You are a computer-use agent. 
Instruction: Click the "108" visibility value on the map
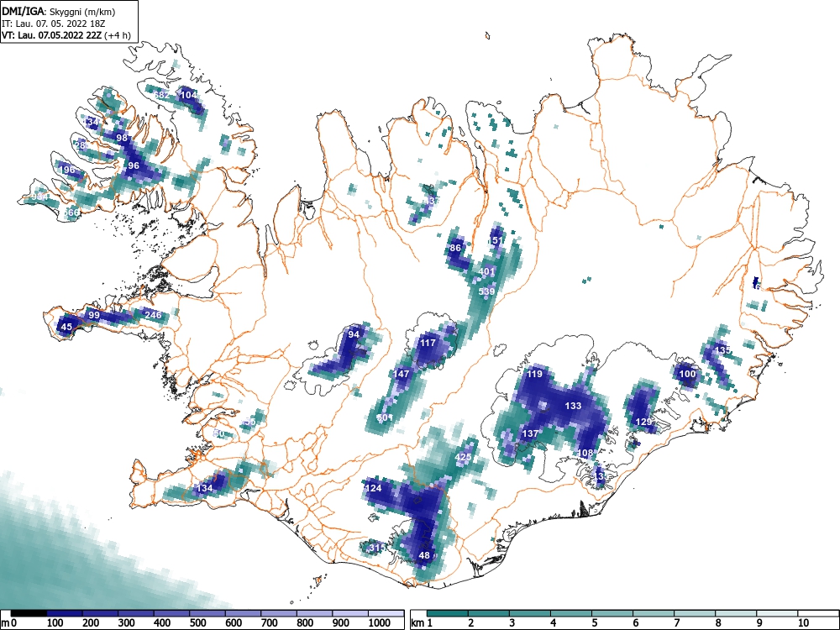click(585, 453)
